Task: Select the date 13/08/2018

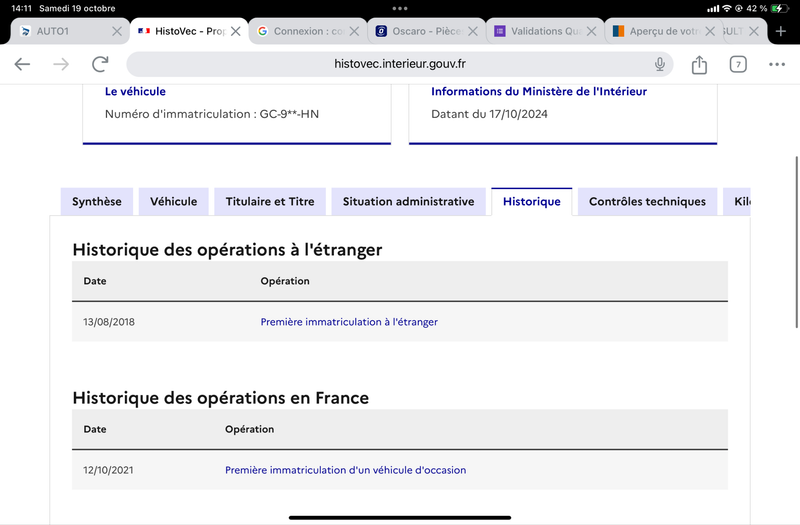Action: click(109, 322)
